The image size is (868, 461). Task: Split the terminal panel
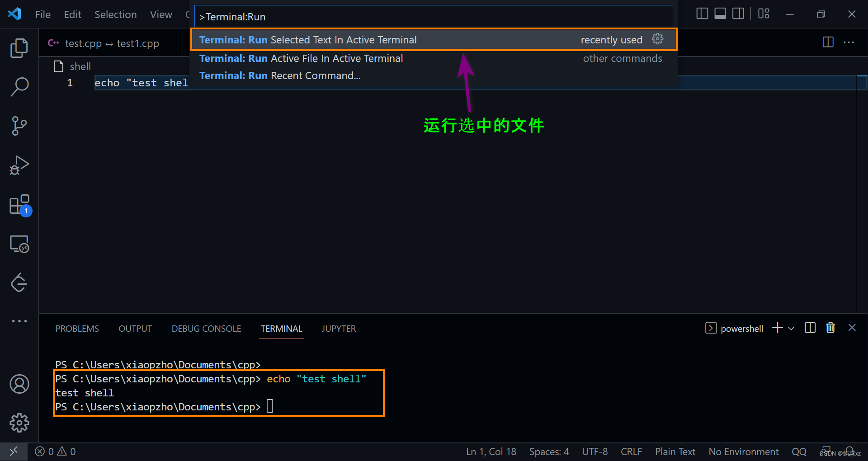click(810, 328)
